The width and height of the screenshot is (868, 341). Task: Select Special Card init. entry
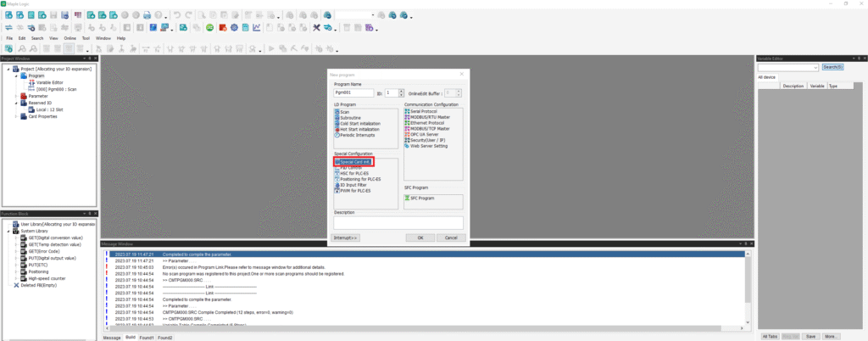[x=355, y=162]
